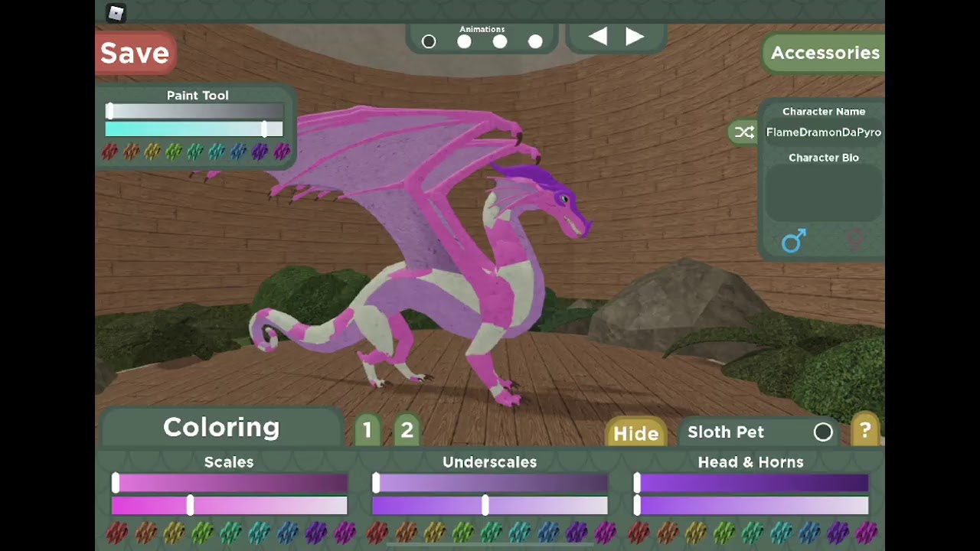This screenshot has width=980, height=551.
Task: Set Underscales to the red swatch
Action: (x=377, y=532)
